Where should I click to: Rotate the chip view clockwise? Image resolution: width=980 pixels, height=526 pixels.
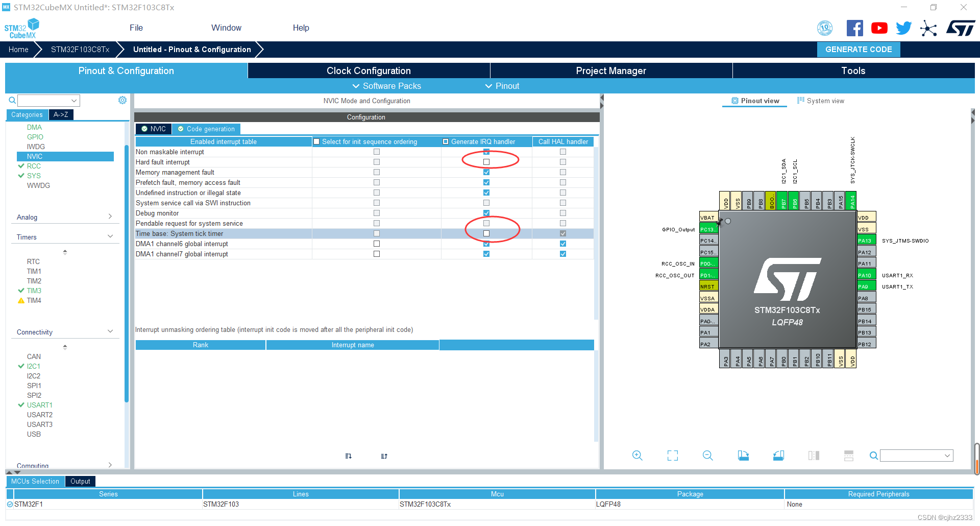(x=743, y=456)
